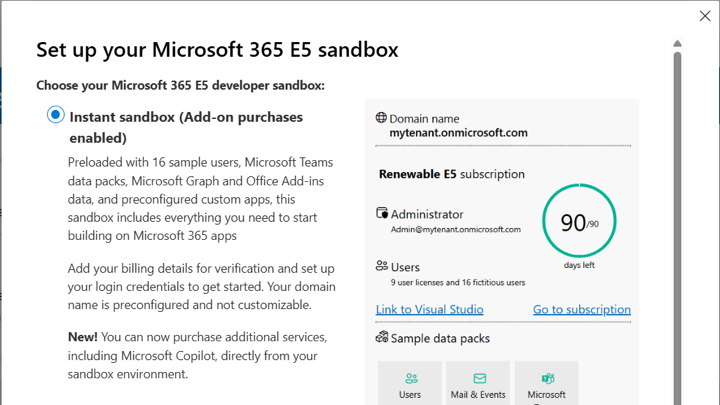Open the Mail & Events data pack tile
The image size is (720, 405).
478,383
